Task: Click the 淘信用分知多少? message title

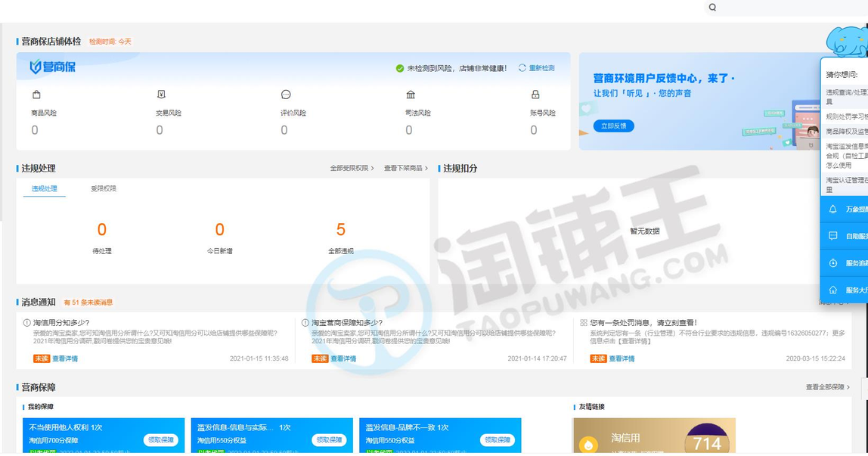Action: click(61, 323)
